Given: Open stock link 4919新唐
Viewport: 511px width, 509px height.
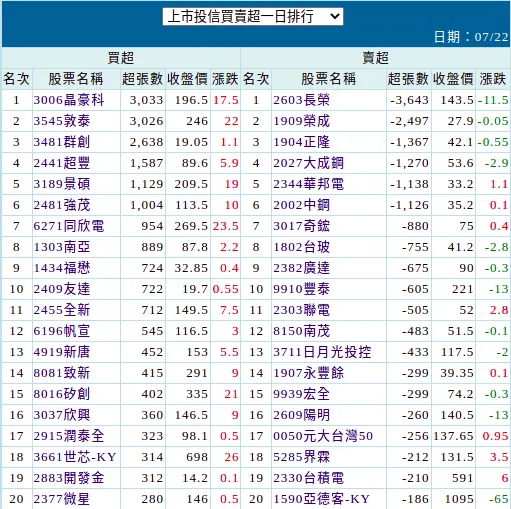Looking at the screenshot, I should tap(62, 352).
